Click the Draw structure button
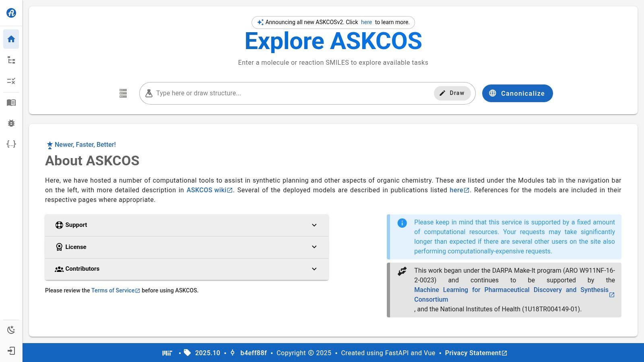Screen dimensions: 644x362 pos(452,93)
